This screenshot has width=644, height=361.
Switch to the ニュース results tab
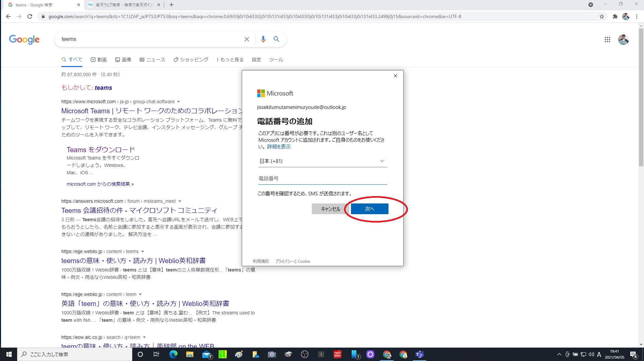point(152,60)
